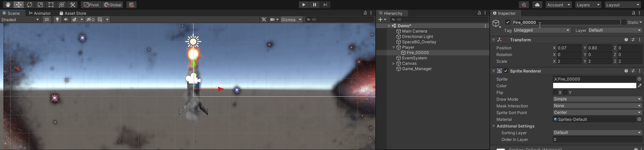Open the Layers dropdown
This screenshot has width=644, height=150.
[x=588, y=5]
